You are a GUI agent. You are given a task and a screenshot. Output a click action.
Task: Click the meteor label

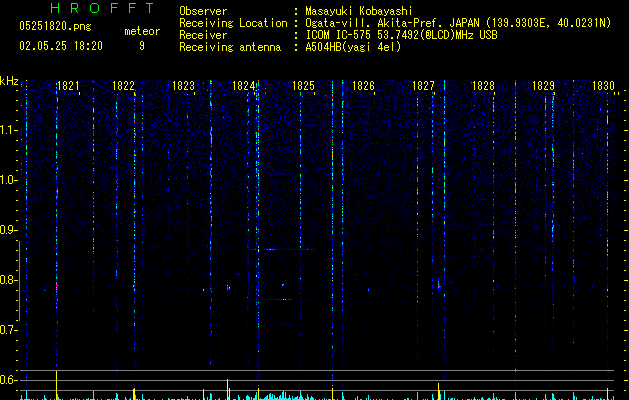(142, 31)
